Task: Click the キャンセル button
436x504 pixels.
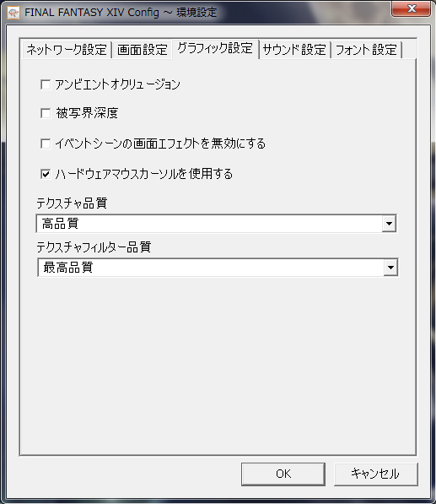Action: [375, 474]
